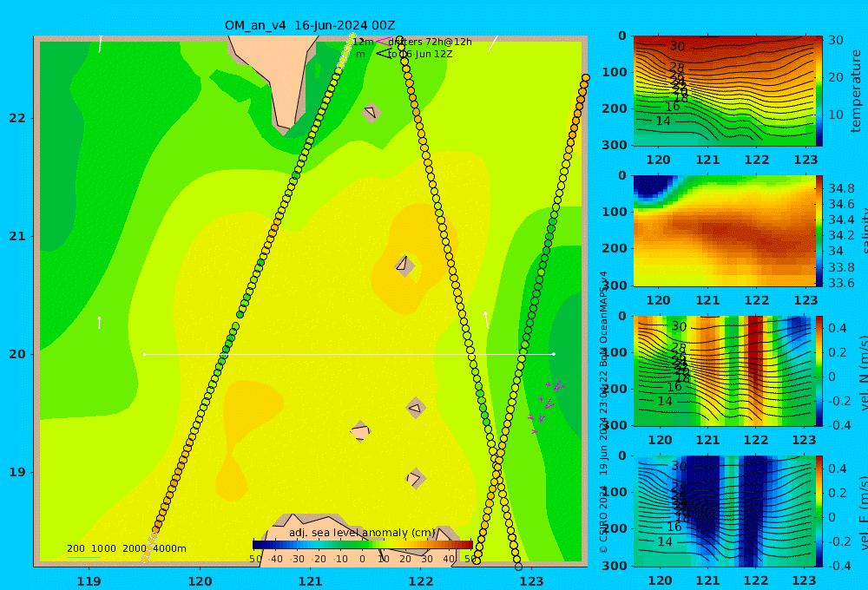
Task: Open the temperature depth section panel
Action: tap(724, 91)
